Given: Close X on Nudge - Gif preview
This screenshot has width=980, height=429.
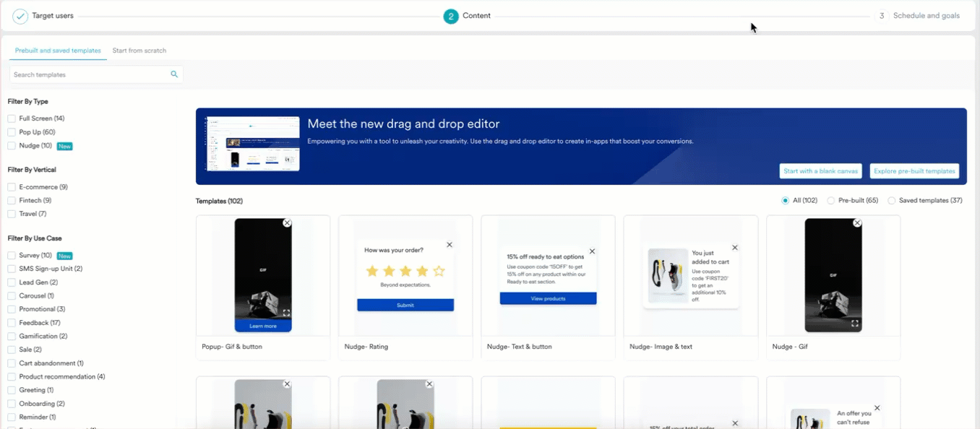Looking at the screenshot, I should [x=857, y=223].
